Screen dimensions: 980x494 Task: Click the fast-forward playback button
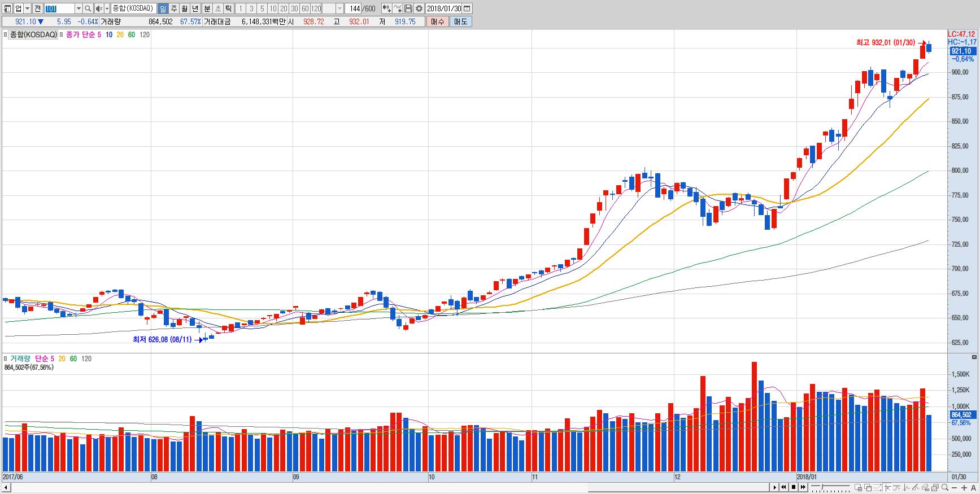[802, 487]
